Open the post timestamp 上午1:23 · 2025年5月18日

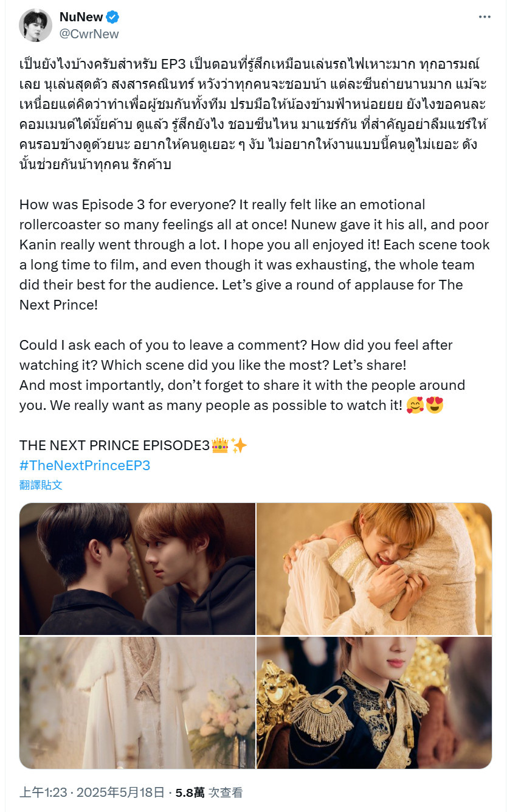[x=92, y=793]
